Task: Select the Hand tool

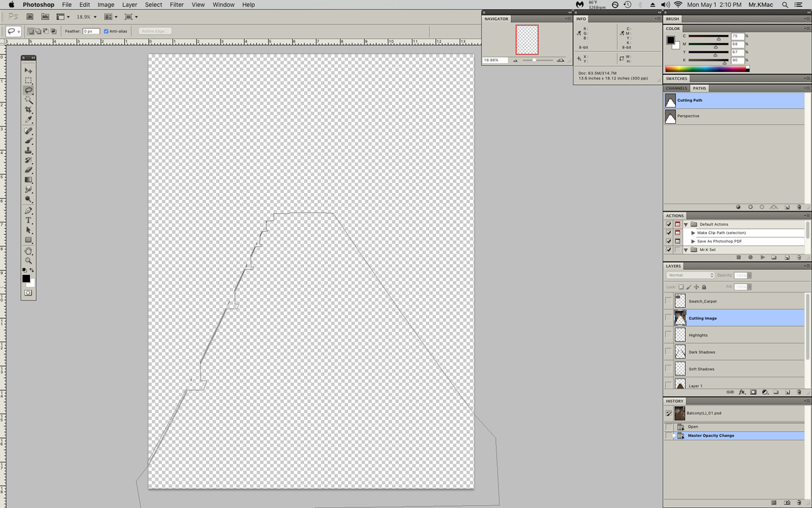Action: [x=28, y=251]
